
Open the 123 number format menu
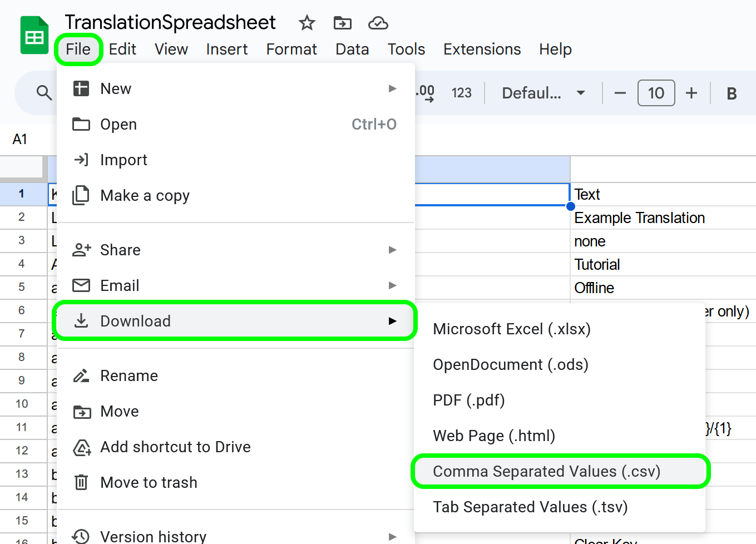pyautogui.click(x=461, y=93)
